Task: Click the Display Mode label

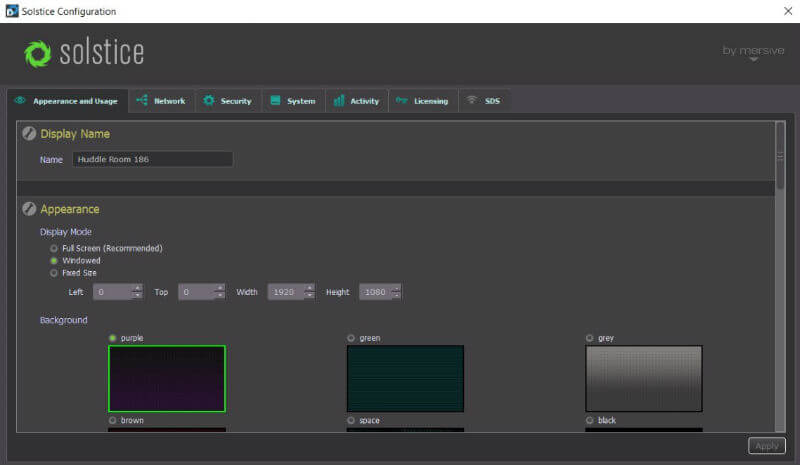Action: tap(66, 232)
